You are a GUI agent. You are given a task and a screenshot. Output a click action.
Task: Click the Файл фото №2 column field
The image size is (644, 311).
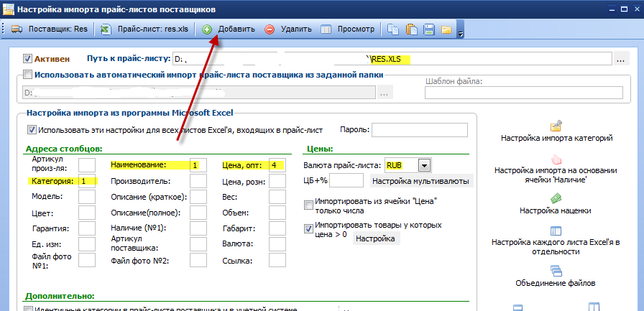click(198, 260)
